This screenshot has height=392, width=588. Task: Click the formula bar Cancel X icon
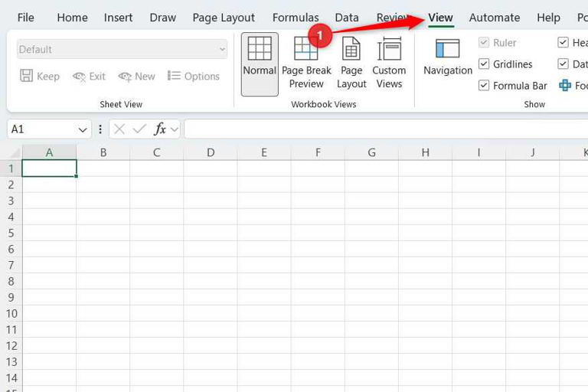coord(119,129)
